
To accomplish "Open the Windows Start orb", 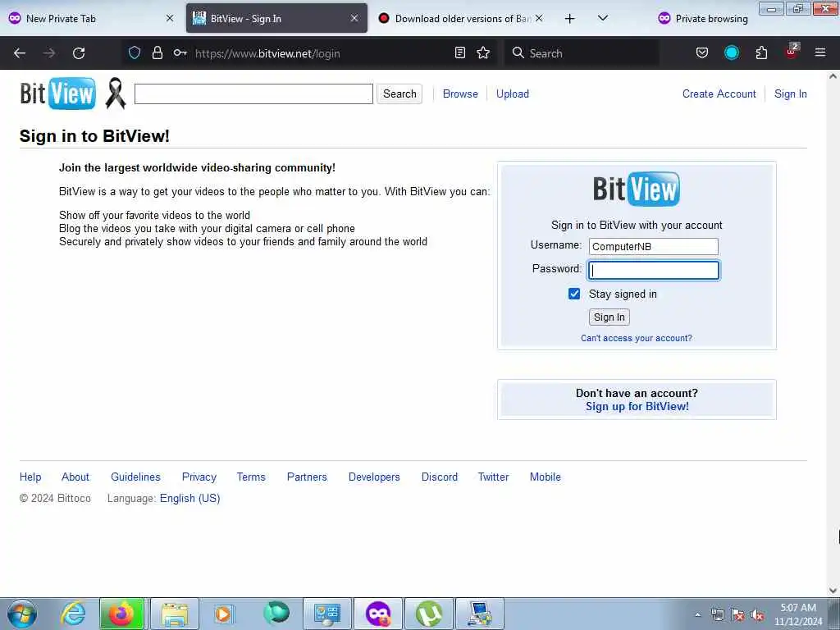I will [22, 614].
